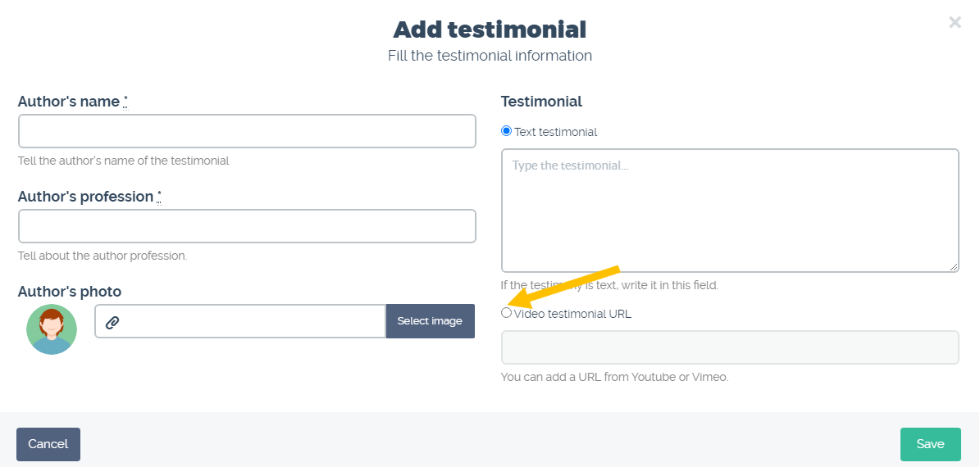Click the asterisk beside Author's profession
This screenshot has height=467, width=980.
click(159, 197)
